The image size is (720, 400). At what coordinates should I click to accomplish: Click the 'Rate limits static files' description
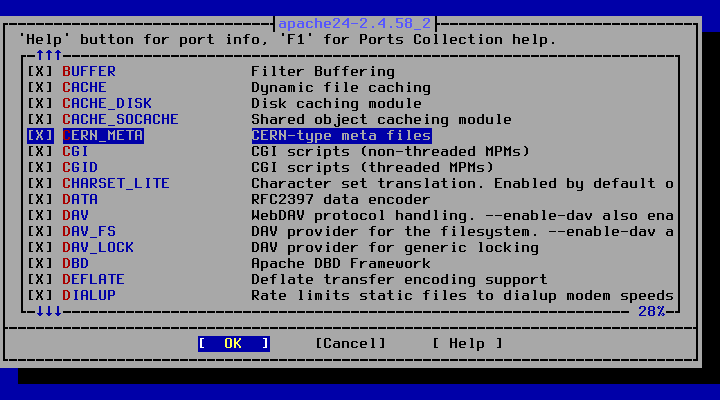(462, 295)
